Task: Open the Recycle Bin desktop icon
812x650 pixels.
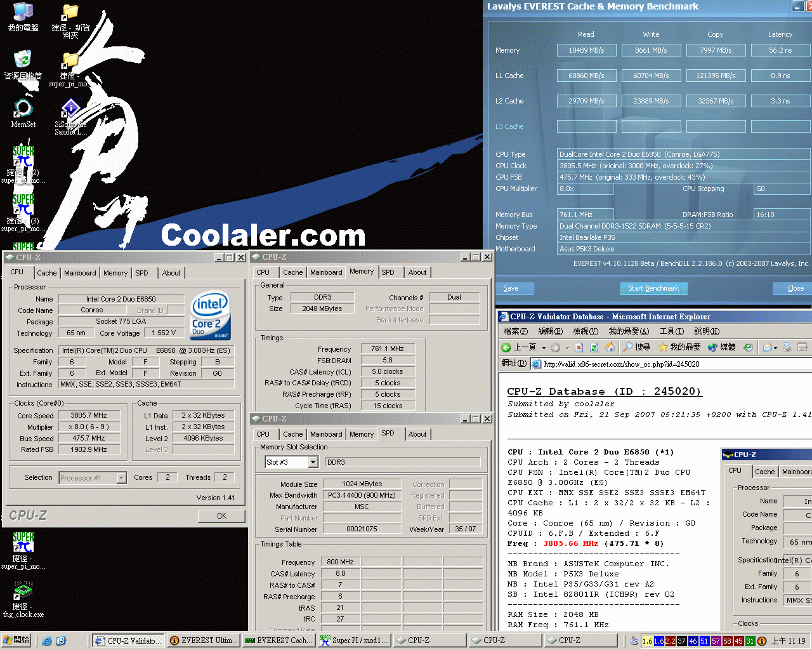Action: tap(23, 65)
